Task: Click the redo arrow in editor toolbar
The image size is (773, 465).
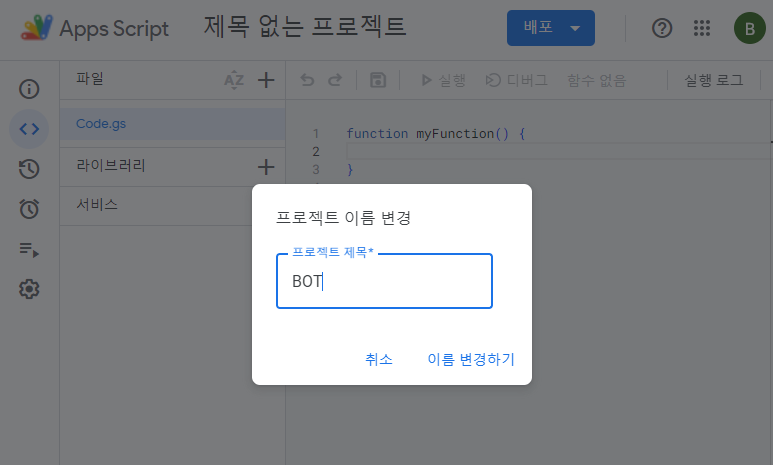Action: (335, 80)
